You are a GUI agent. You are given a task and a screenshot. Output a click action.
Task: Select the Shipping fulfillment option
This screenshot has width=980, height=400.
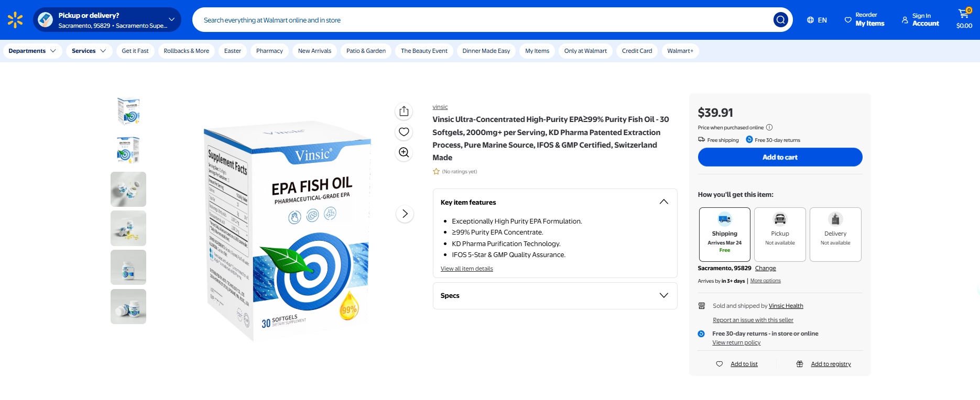click(x=724, y=234)
